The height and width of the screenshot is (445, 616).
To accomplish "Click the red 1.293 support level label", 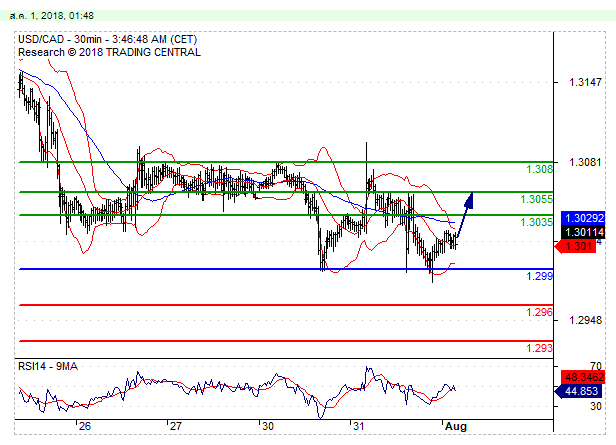I will [x=539, y=348].
